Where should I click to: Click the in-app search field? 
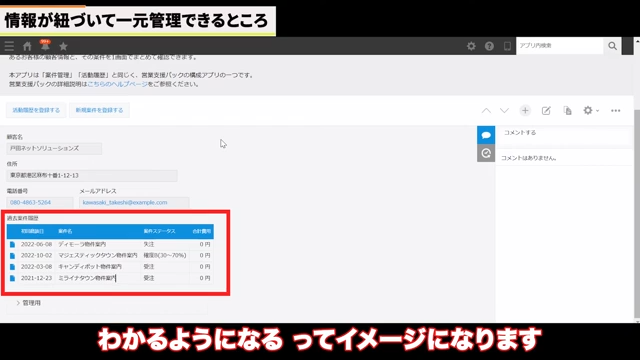click(x=559, y=46)
